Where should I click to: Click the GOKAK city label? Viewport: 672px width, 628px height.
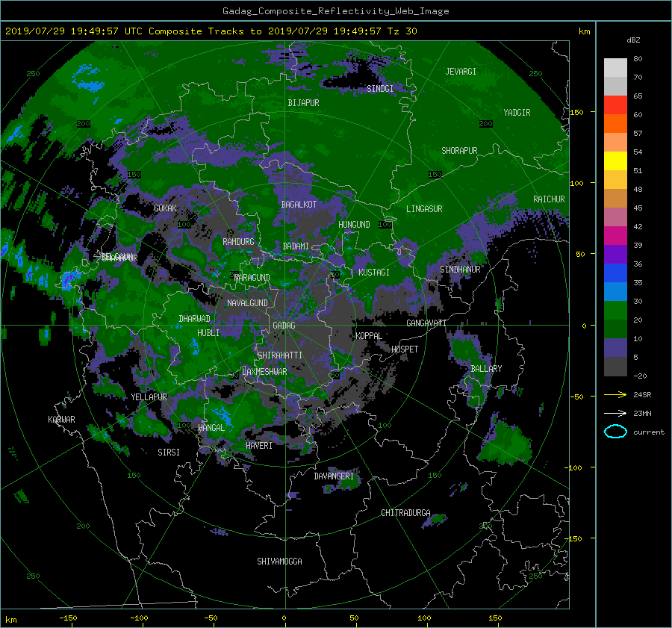(x=165, y=208)
